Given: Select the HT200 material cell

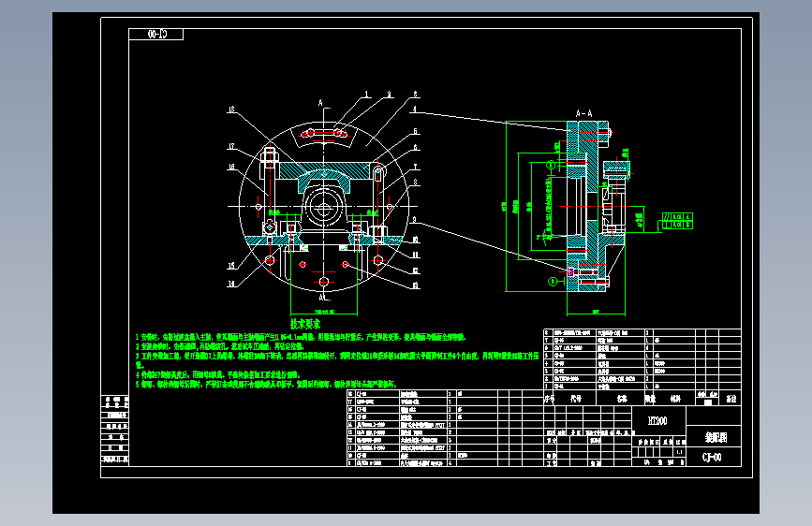Looking at the screenshot, I should pyautogui.click(x=657, y=421).
